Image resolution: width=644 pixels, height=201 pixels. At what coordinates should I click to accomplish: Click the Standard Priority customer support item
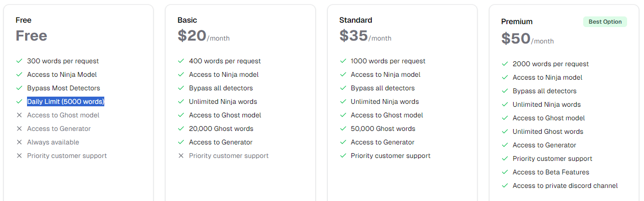391,156
